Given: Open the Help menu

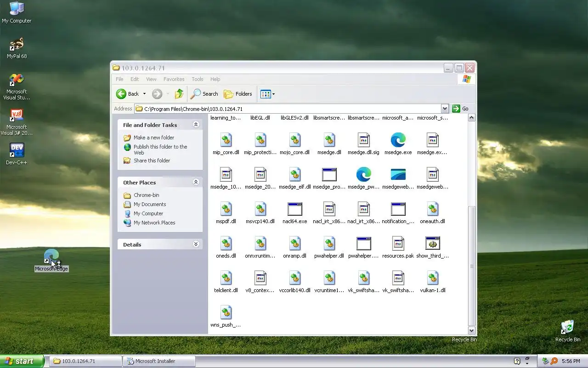Looking at the screenshot, I should pyautogui.click(x=215, y=79).
